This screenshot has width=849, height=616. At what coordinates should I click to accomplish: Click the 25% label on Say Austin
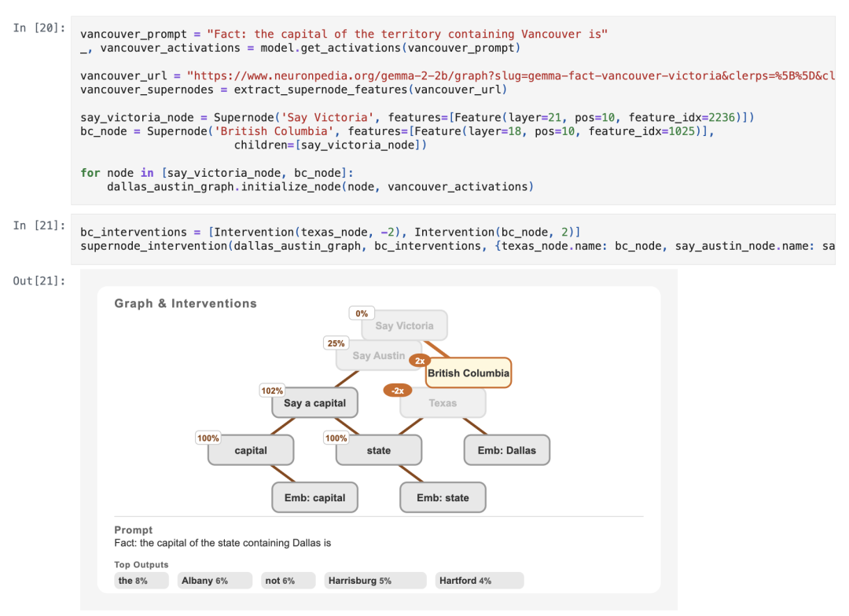(x=336, y=343)
